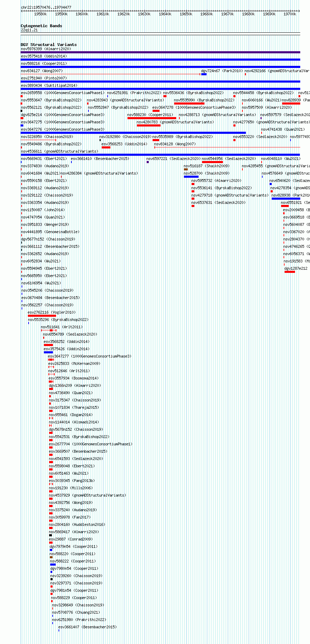Open esv2762116 (Vogler2010) variant
Image resolution: width=310 pixels, height=644 pixels.
tap(52, 312)
